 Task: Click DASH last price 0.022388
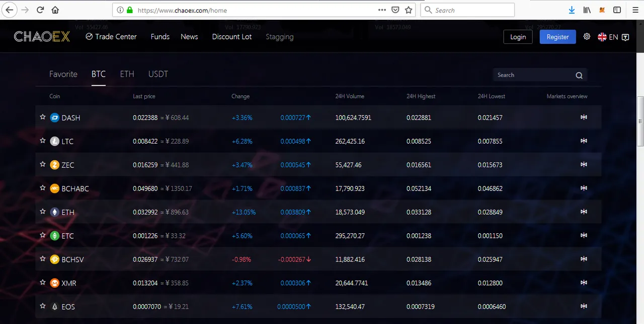145,117
